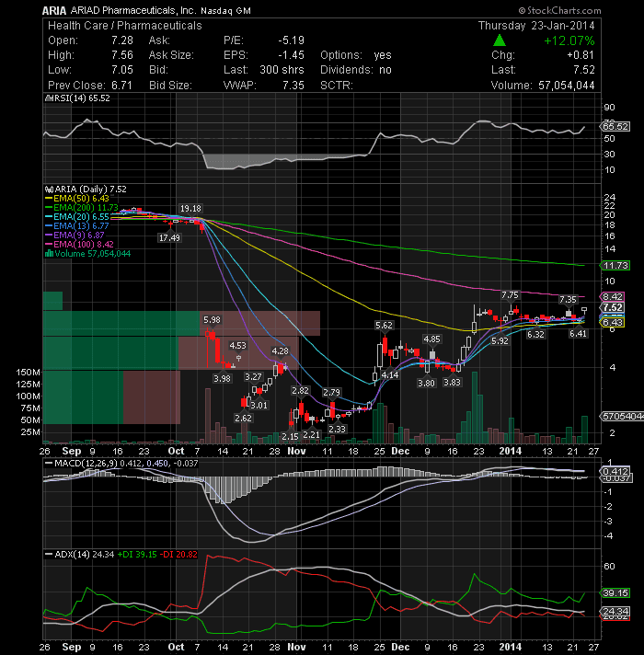The height and width of the screenshot is (655, 644).
Task: Click the green up-triangle gain indicator
Action: pyautogui.click(x=499, y=40)
